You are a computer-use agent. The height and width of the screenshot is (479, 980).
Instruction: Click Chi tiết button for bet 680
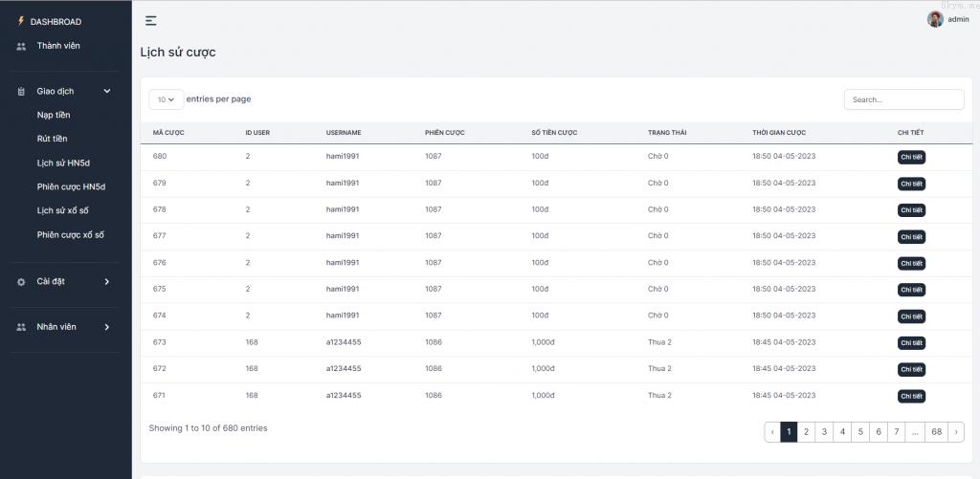[911, 158]
